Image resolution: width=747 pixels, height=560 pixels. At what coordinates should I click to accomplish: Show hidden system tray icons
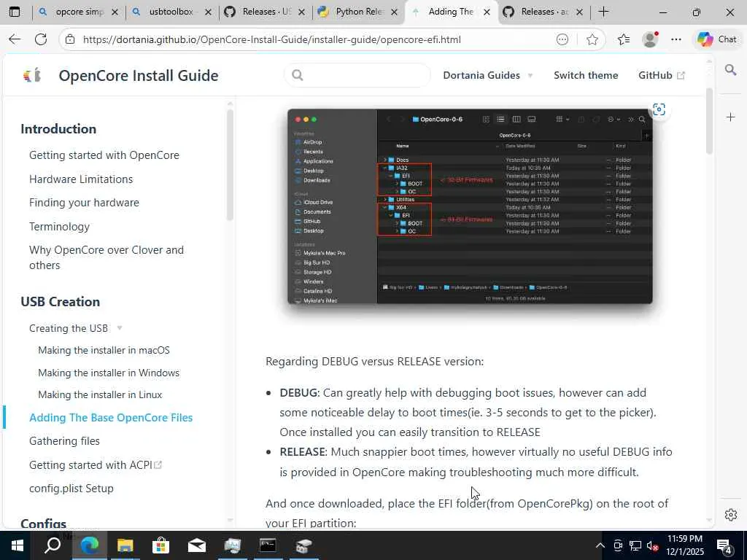click(600, 545)
